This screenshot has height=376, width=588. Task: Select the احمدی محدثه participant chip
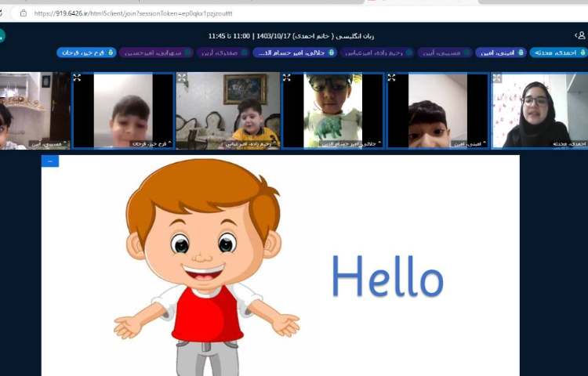[559, 52]
